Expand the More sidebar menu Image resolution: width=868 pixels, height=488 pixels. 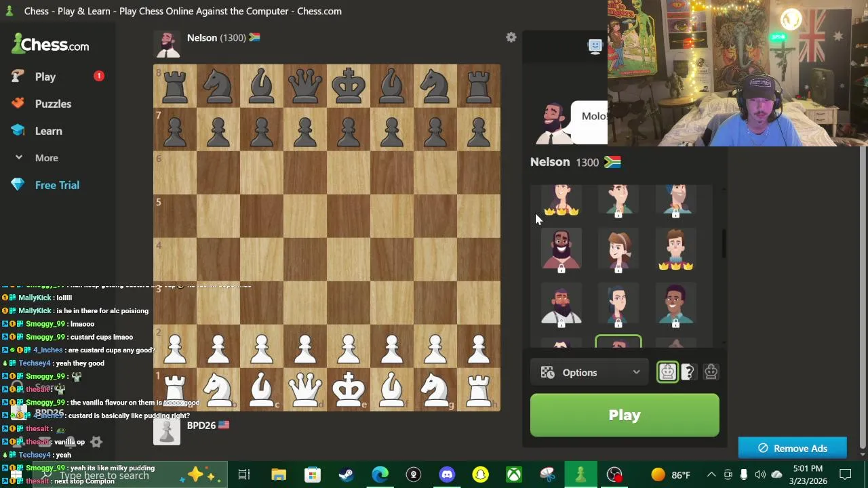point(46,158)
